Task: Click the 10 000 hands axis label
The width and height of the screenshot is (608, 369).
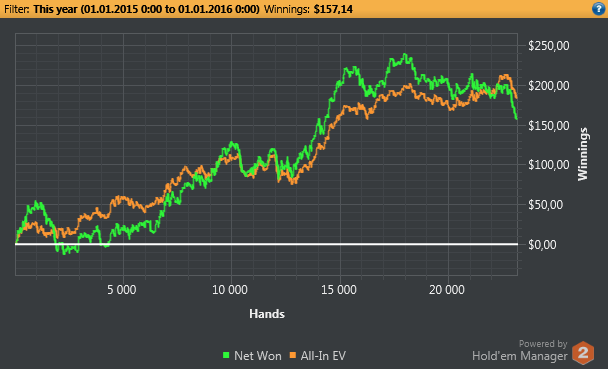Action: (x=230, y=290)
